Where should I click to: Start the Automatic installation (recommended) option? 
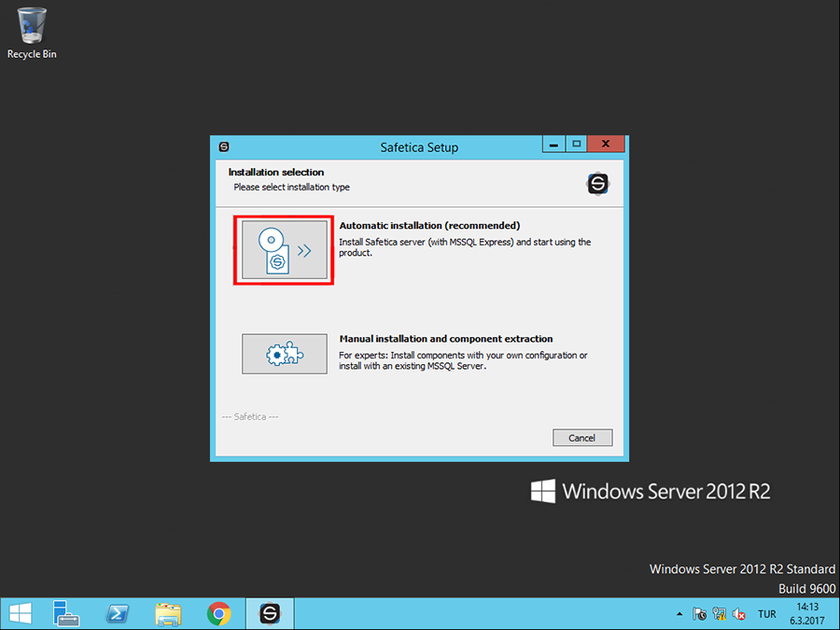pos(285,250)
